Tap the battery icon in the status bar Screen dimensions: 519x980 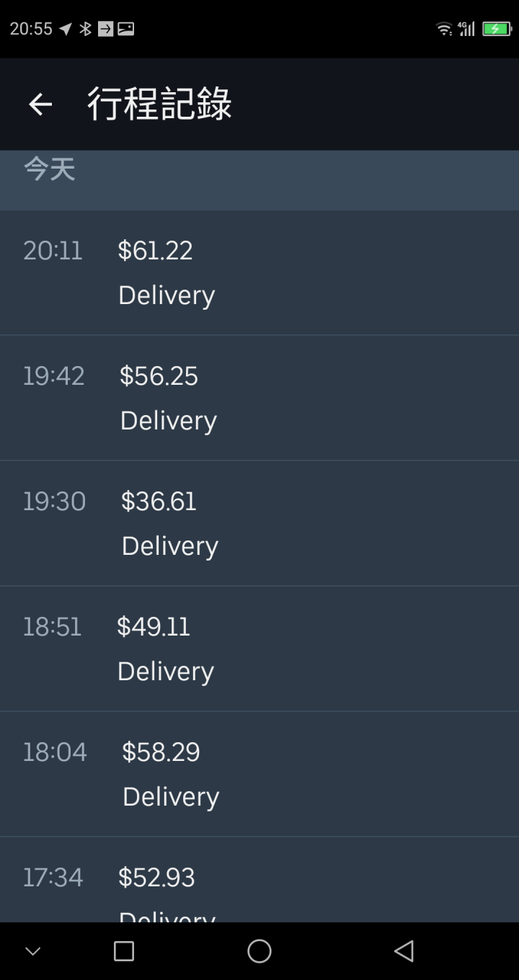(497, 29)
